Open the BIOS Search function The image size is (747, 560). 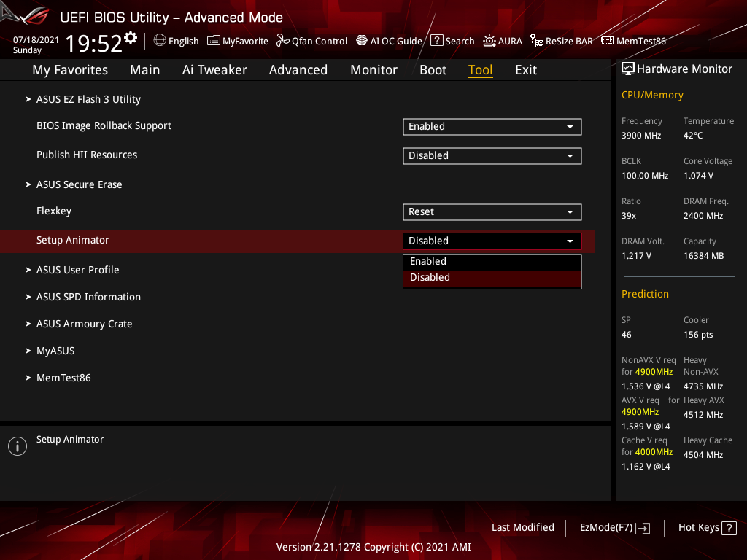[x=452, y=41]
